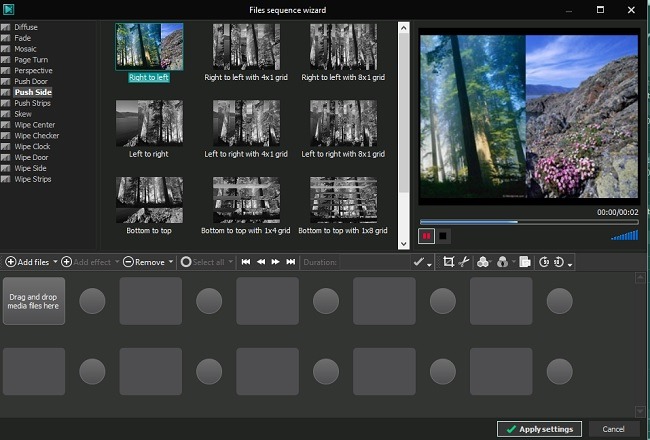Expand the Add effect dropdown arrow
The image size is (650, 440).
pyautogui.click(x=117, y=262)
